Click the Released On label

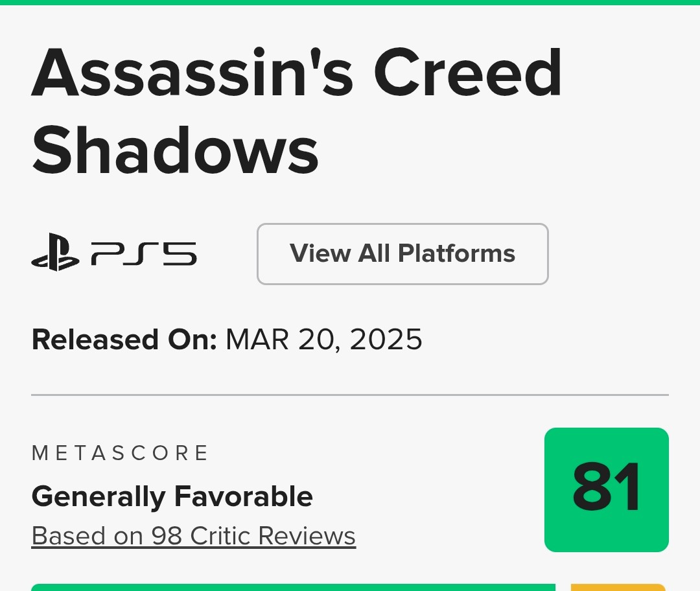pos(124,340)
